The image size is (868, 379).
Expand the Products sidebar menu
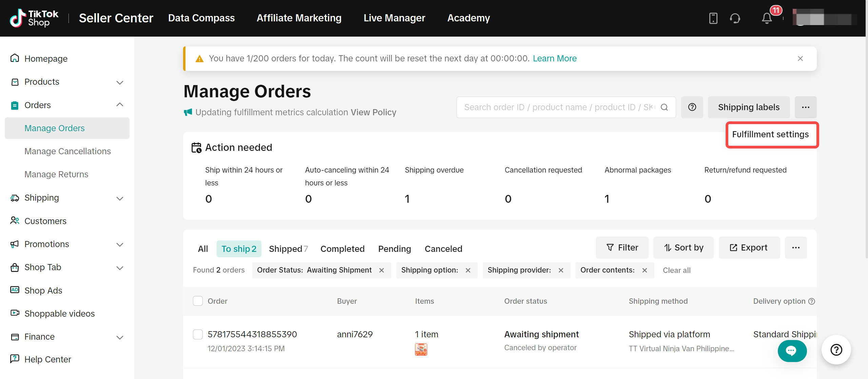(120, 82)
